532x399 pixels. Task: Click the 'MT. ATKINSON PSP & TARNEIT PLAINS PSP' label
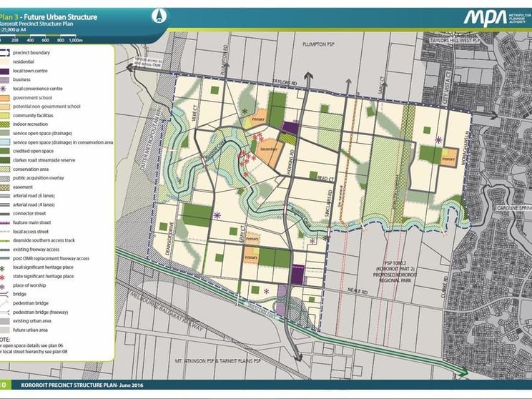218,361
